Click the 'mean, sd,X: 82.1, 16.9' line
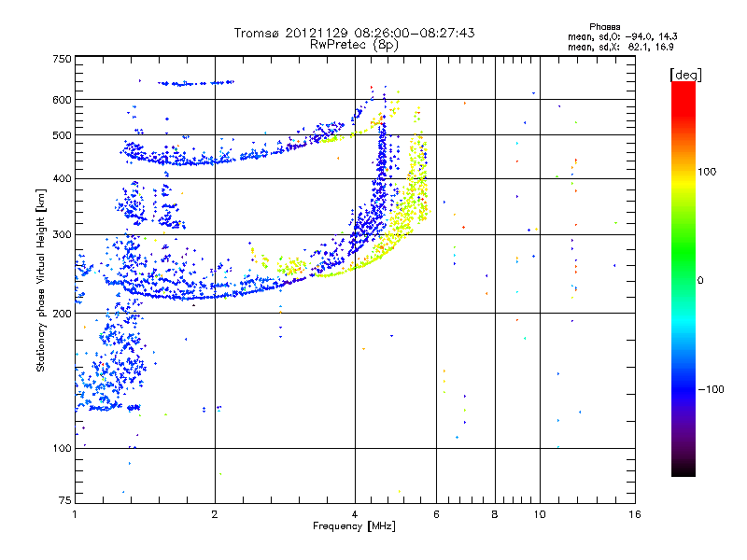 coord(620,47)
